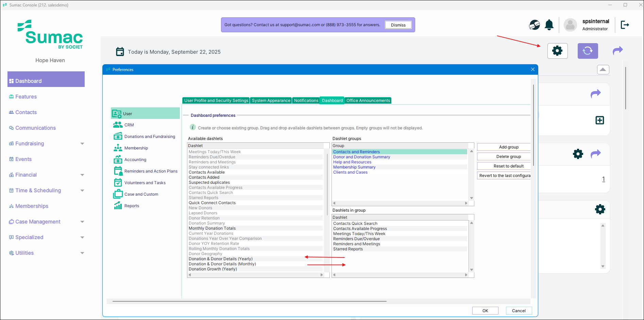The image size is (644, 320).
Task: Select the Donations and Fundraising preferences icon
Action: [118, 137]
